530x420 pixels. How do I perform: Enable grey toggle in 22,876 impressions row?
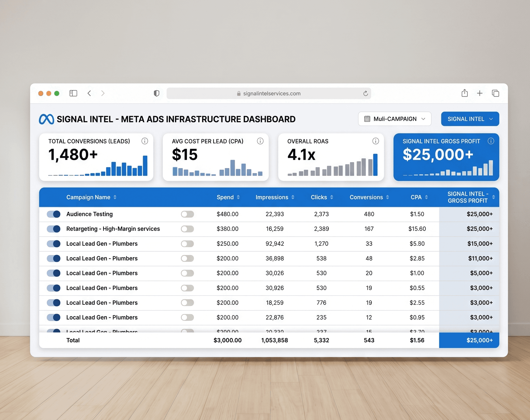187,317
